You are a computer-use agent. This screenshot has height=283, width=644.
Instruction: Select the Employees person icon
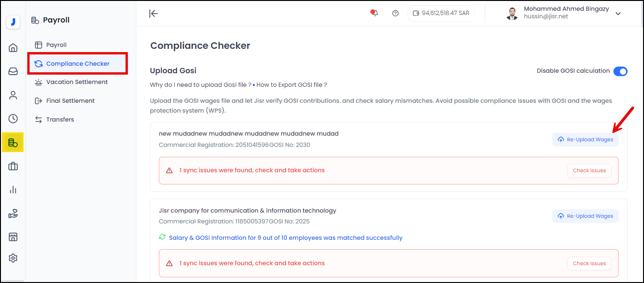coord(13,95)
